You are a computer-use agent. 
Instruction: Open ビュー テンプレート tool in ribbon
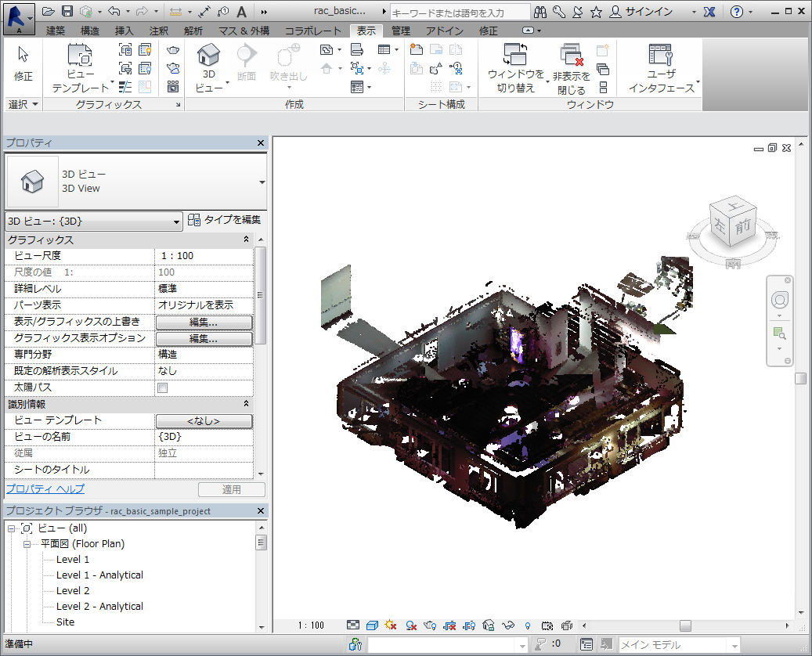[x=81, y=57]
